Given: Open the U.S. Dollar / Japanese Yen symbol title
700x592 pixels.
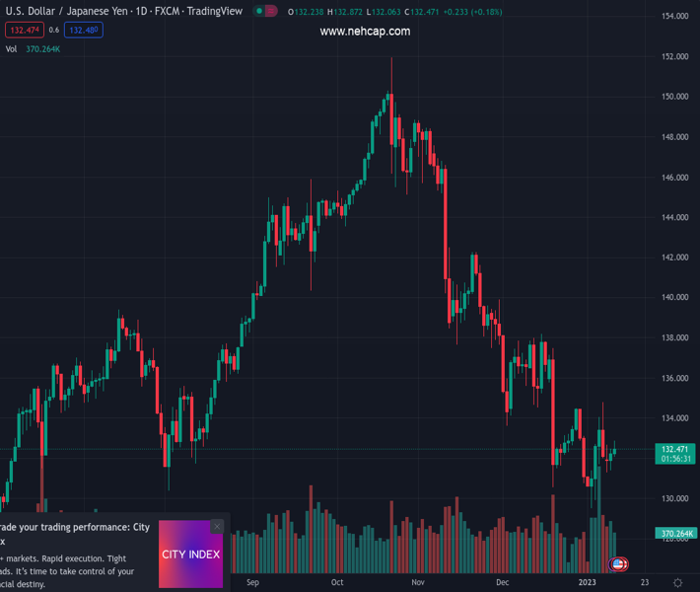Looking at the screenshot, I should (x=123, y=12).
